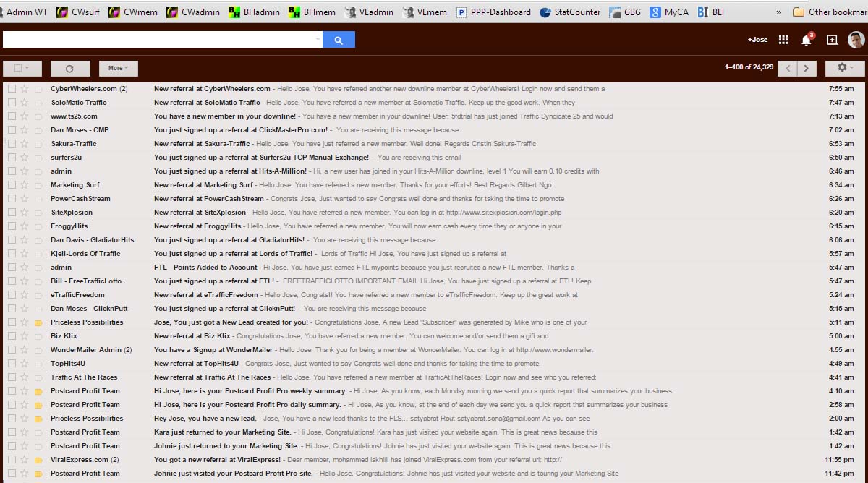Click the refresh mail button
The image size is (868, 483).
[x=70, y=69]
